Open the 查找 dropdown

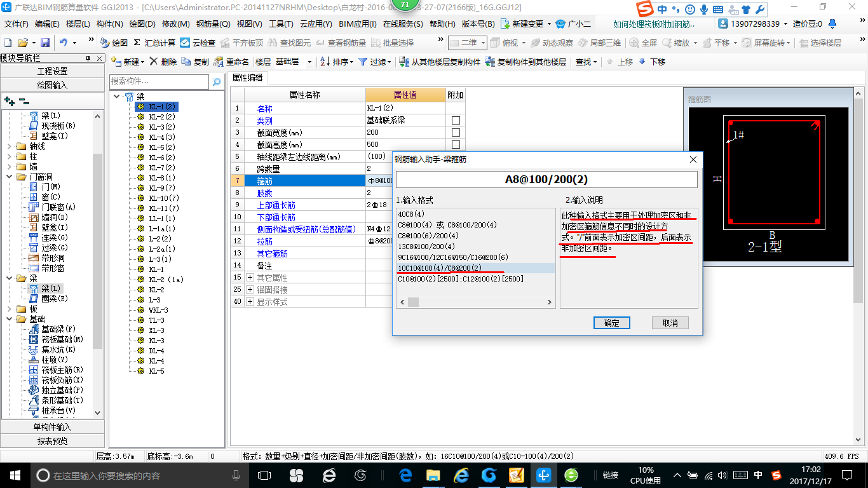(x=586, y=62)
